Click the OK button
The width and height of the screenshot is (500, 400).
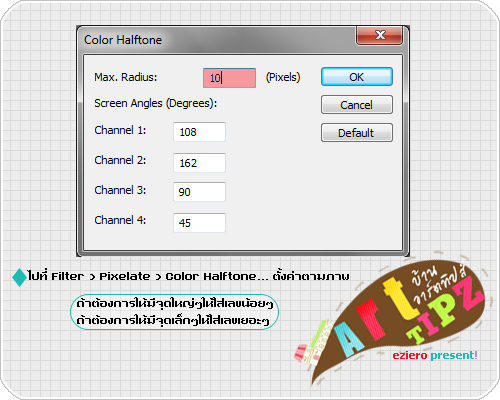(x=357, y=77)
